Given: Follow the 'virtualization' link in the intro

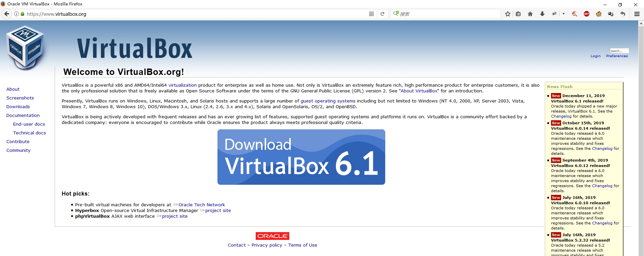Looking at the screenshot, I should [x=183, y=85].
